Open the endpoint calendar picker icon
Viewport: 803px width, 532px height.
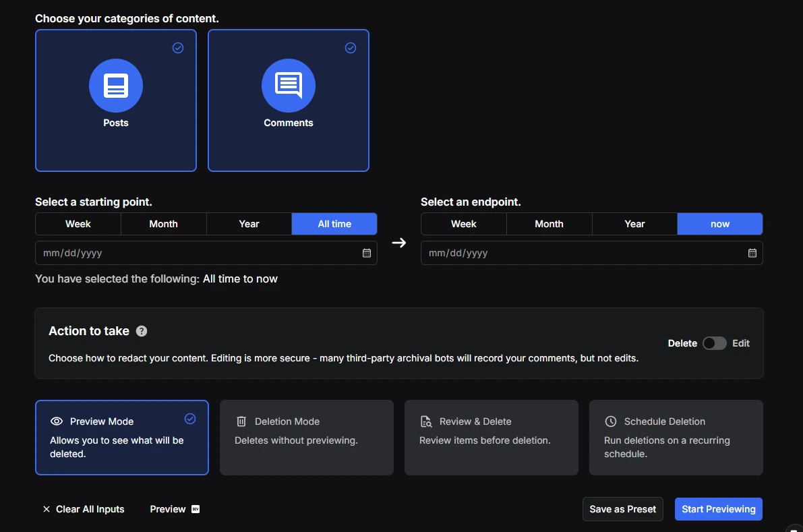752,253
